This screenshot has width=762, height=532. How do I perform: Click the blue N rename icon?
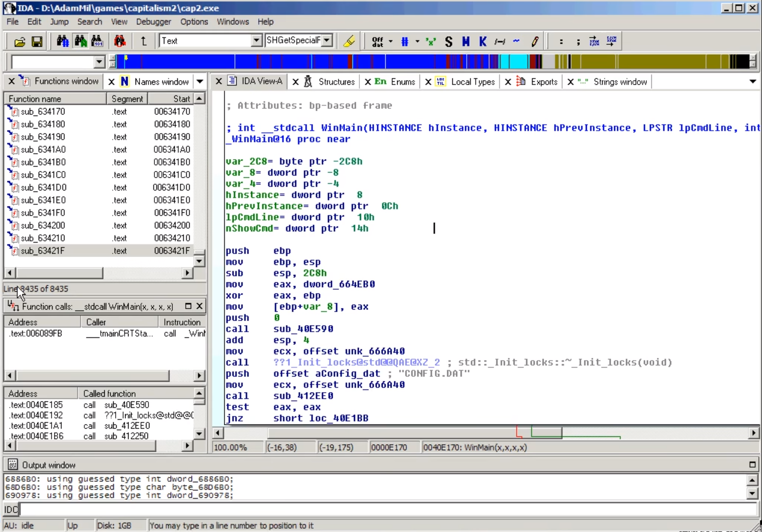[x=466, y=42]
